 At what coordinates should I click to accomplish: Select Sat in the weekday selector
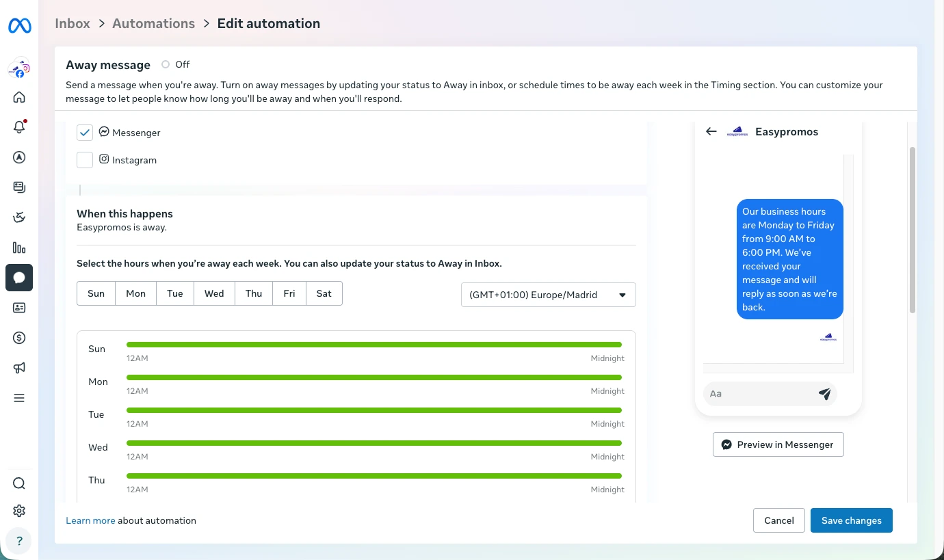pos(324,293)
